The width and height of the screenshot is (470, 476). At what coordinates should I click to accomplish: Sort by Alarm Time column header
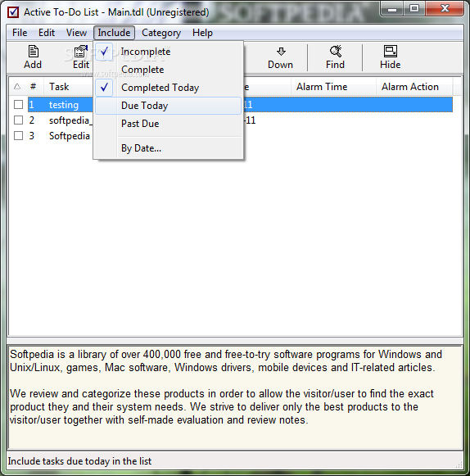tap(333, 87)
